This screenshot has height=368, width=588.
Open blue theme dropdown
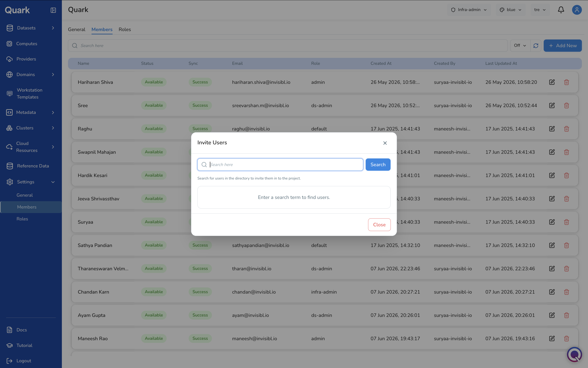(x=510, y=10)
